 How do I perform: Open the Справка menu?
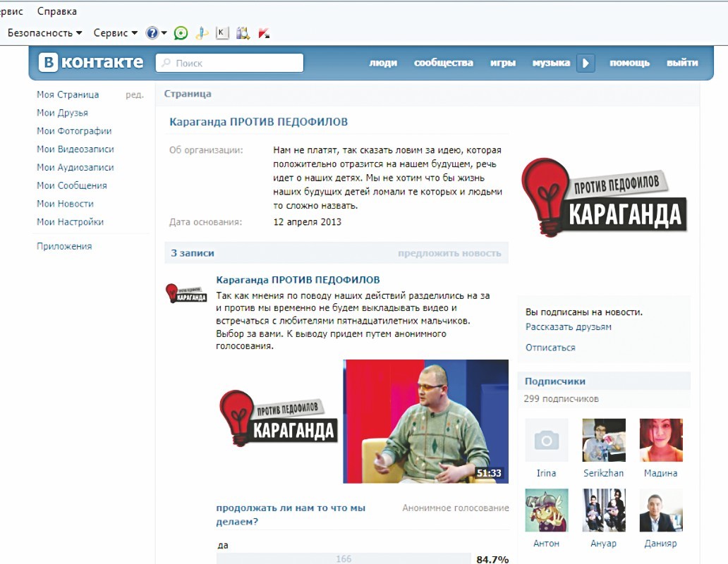click(57, 11)
